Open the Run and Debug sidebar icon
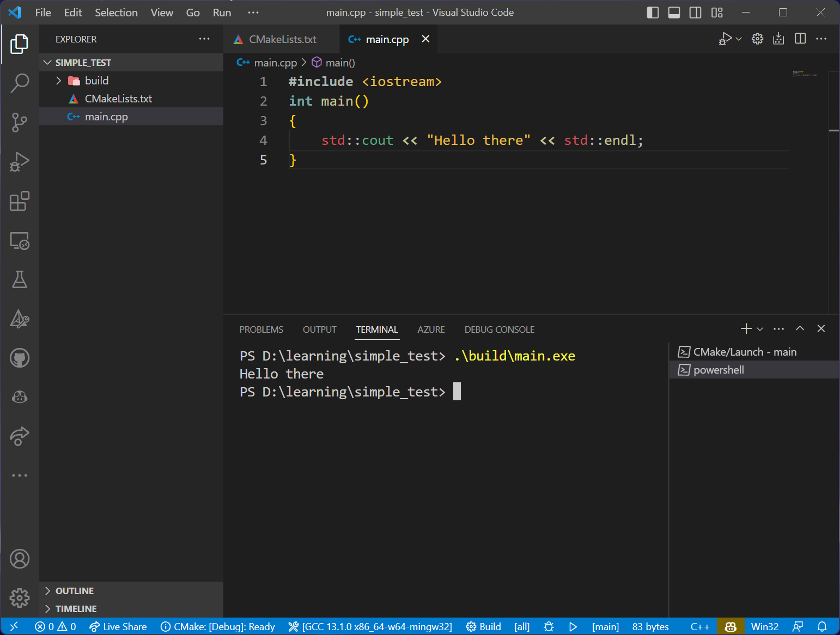 coord(20,162)
